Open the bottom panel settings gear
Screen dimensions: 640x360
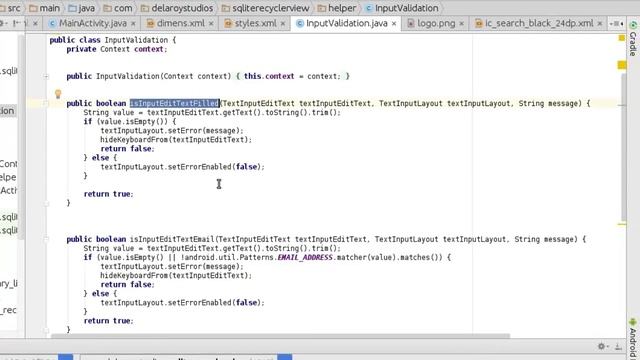click(x=602, y=347)
